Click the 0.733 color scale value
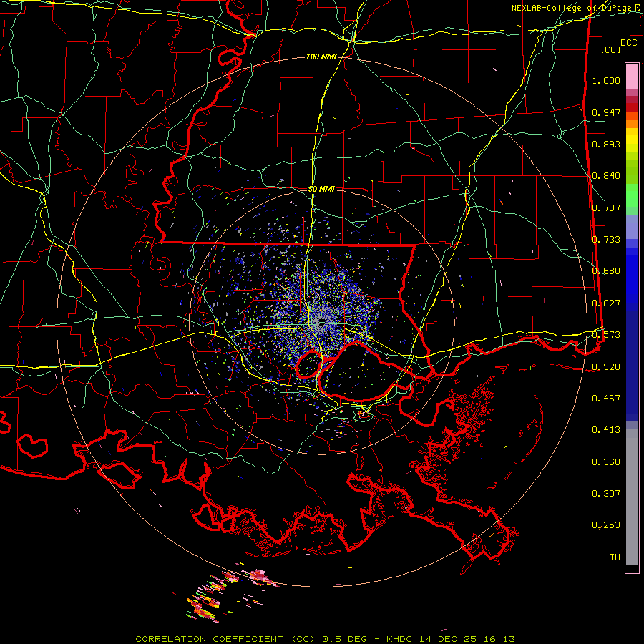Screen dimensions: 644x644 coord(606,240)
